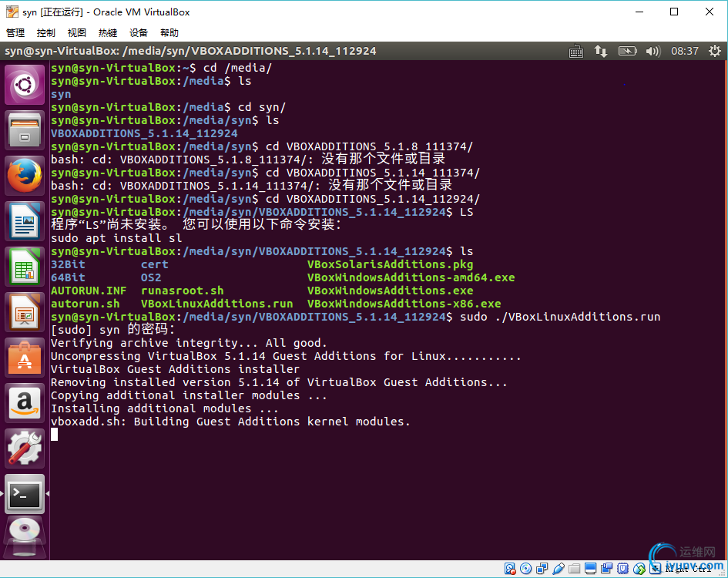Open LibreOffice Impress presentation app

point(25,313)
